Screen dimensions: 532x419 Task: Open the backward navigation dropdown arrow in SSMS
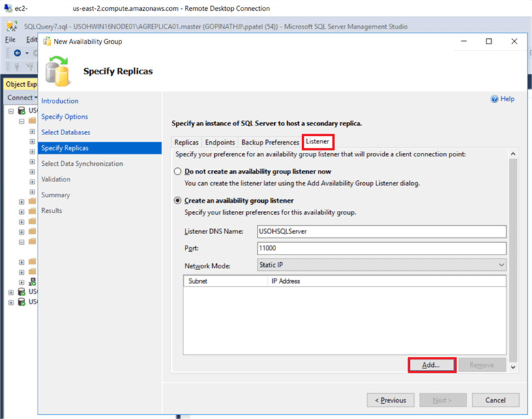coord(27,53)
